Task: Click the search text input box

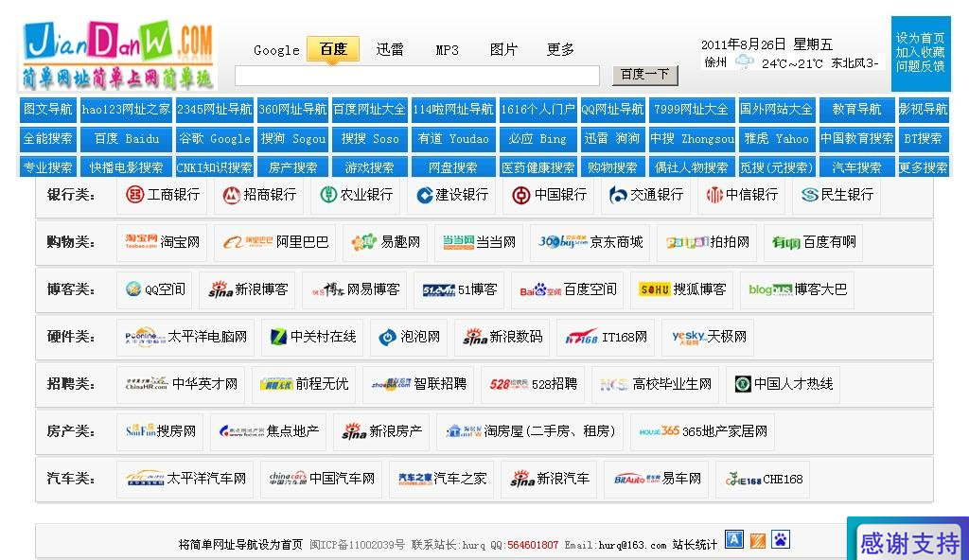Action: [x=417, y=76]
